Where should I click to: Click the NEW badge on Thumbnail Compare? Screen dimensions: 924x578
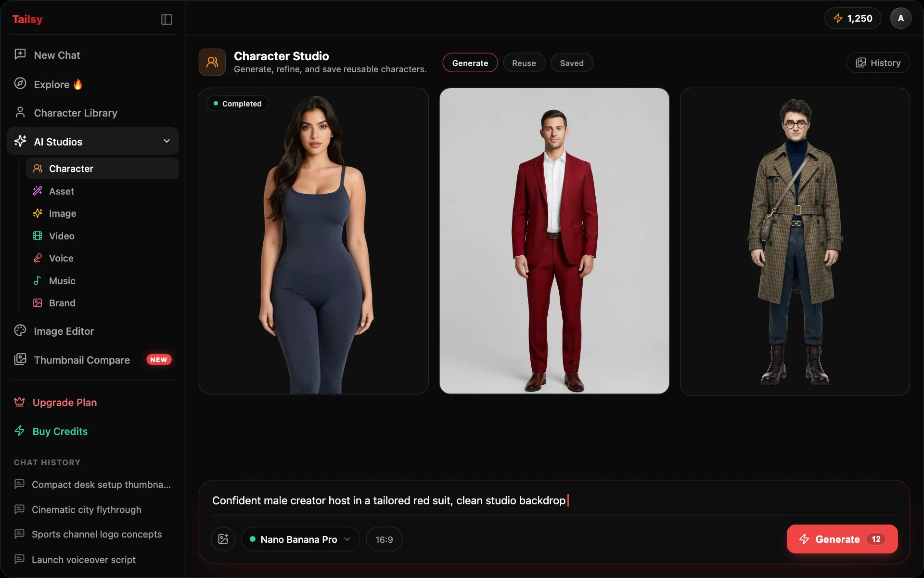pos(159,360)
